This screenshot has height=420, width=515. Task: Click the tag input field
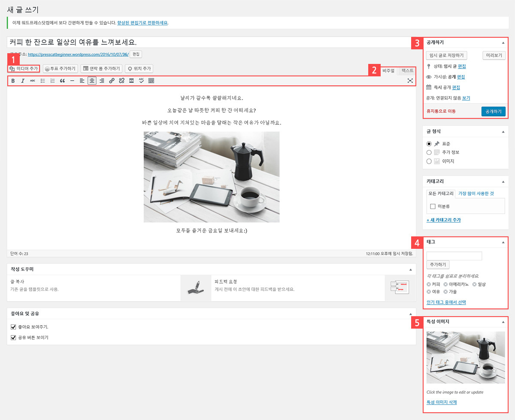[454, 256]
